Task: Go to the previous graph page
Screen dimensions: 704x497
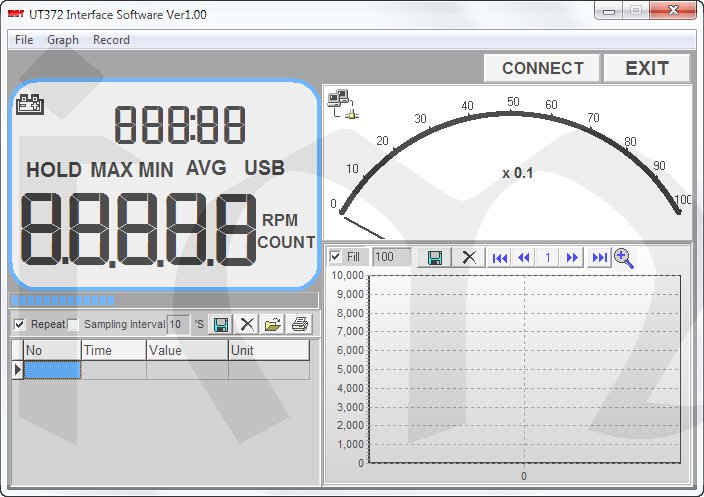Action: pos(524,257)
